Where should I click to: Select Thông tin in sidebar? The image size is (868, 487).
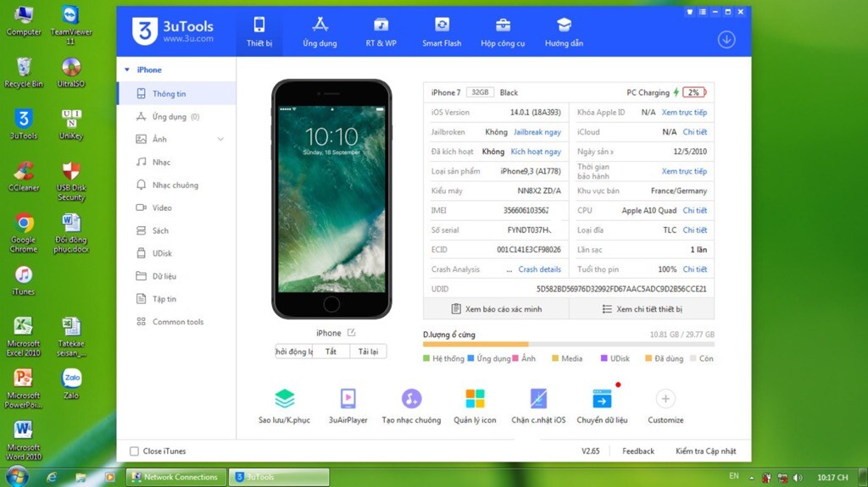[176, 93]
